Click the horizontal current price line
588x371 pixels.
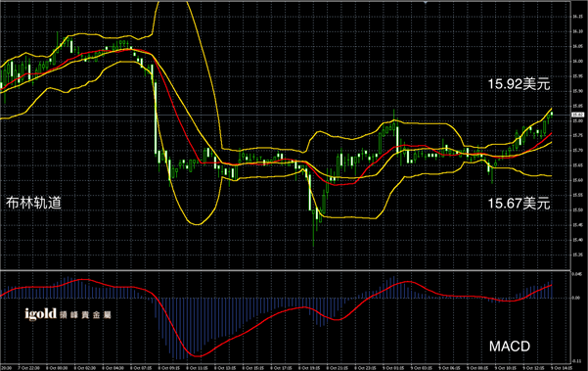point(285,116)
